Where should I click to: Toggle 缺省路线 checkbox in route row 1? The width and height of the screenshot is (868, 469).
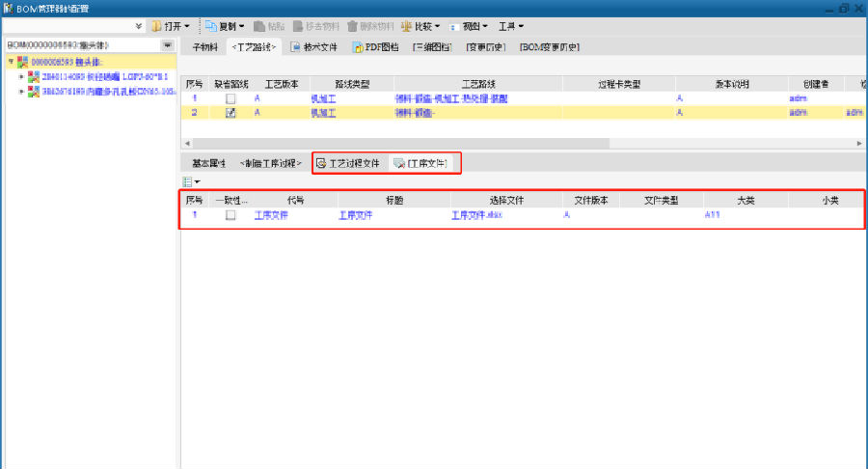pos(231,98)
